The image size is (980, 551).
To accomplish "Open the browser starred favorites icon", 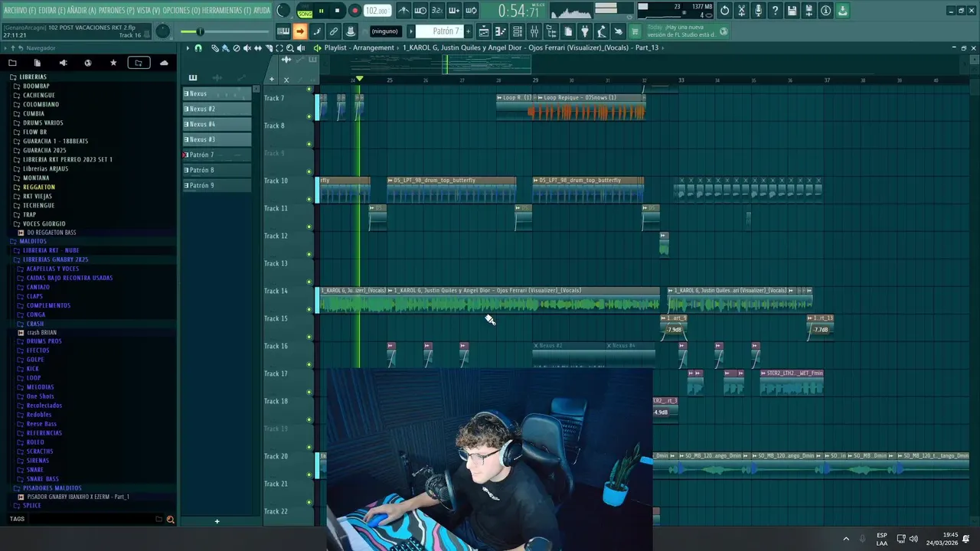I will [113, 63].
